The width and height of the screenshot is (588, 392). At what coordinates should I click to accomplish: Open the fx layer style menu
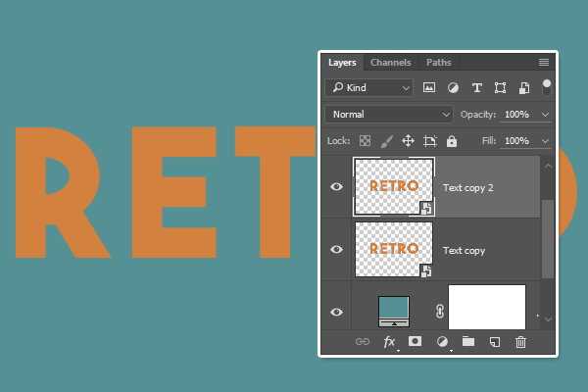click(390, 342)
